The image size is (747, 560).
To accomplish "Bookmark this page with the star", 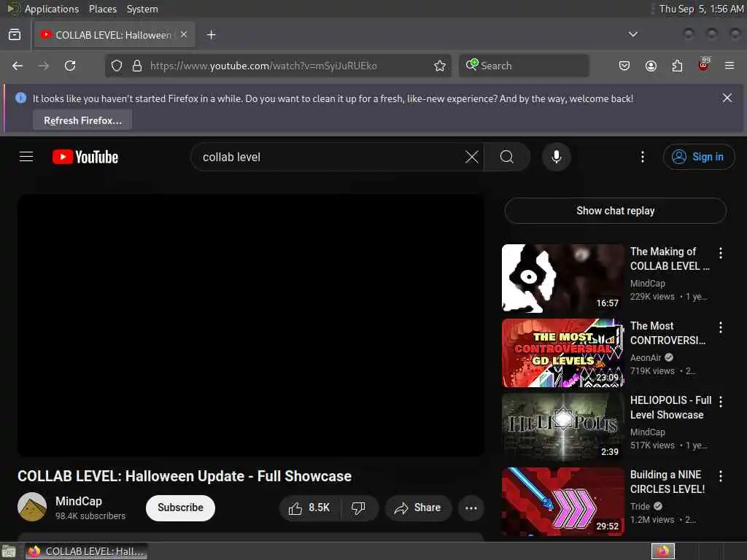I will (x=440, y=66).
